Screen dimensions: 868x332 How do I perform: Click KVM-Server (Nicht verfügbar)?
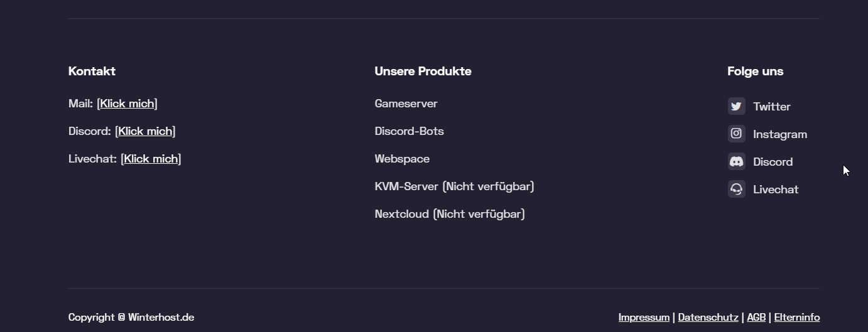click(x=454, y=186)
